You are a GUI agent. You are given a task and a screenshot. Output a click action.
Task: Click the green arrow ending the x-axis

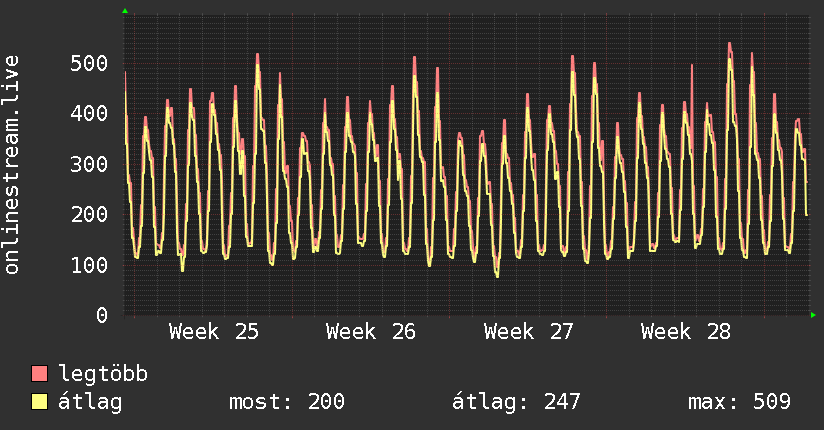813,315
